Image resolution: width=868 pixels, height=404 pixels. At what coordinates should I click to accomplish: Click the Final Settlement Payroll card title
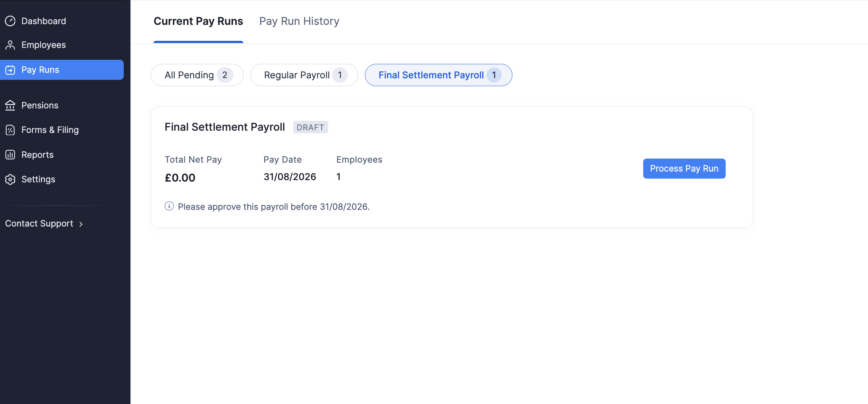coord(225,127)
